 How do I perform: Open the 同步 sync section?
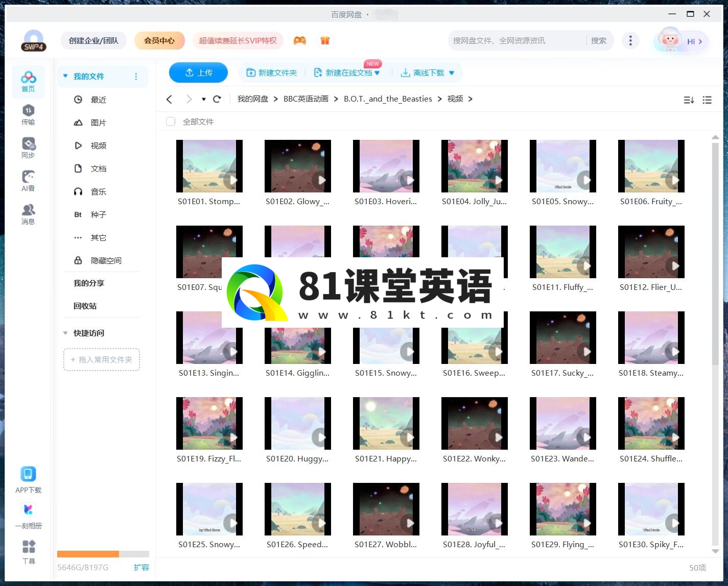[x=28, y=148]
